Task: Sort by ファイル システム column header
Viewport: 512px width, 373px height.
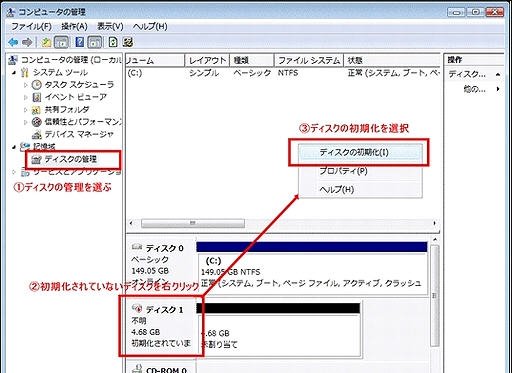Action: point(309,60)
